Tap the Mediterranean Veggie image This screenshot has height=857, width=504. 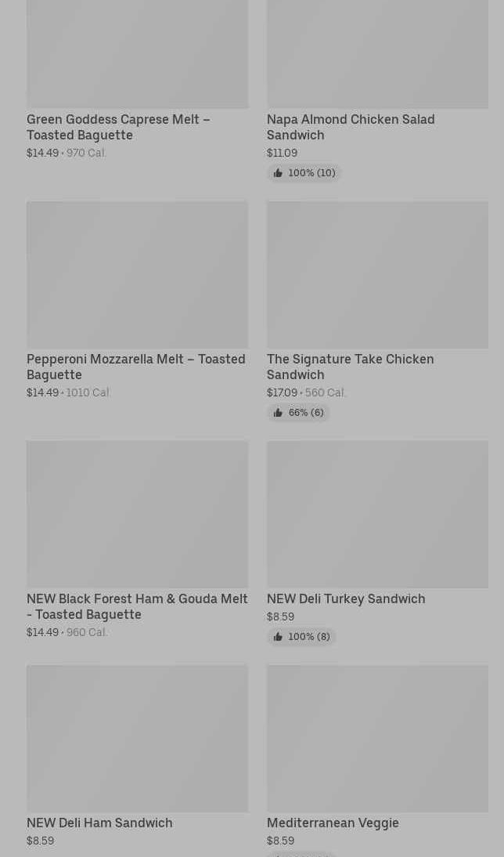(377, 738)
